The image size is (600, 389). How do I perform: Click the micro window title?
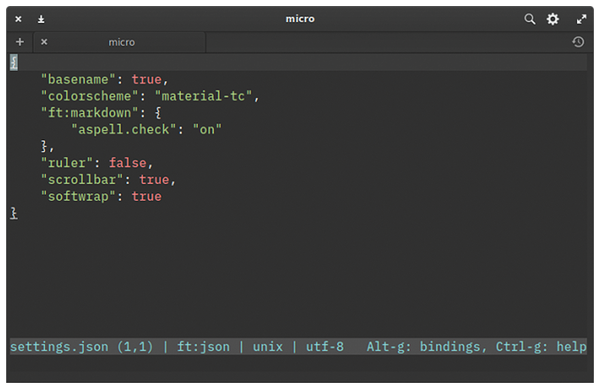[x=300, y=19]
